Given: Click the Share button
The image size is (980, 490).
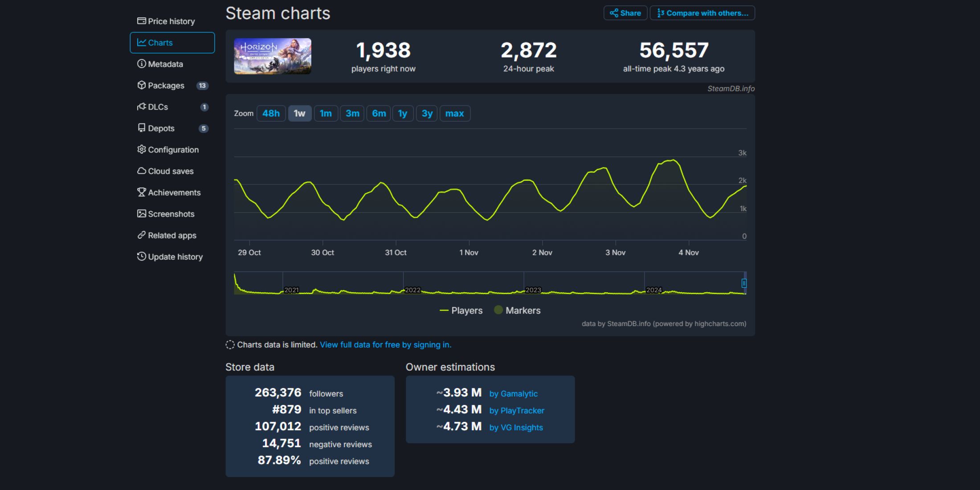Looking at the screenshot, I should point(625,13).
